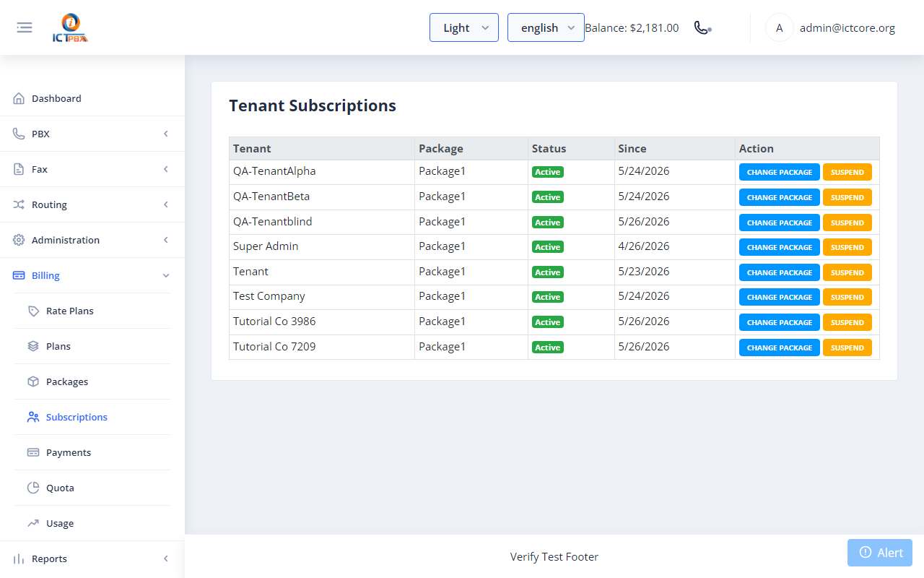The width and height of the screenshot is (924, 578).
Task: Click the Routing shuffle icon
Action: [x=19, y=204]
